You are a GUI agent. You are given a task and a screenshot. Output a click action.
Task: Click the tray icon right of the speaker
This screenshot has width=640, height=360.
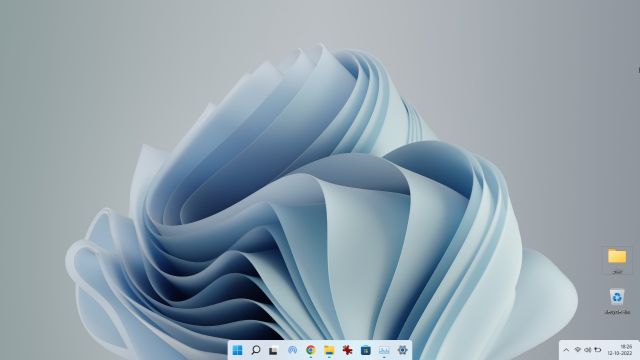[x=598, y=350]
